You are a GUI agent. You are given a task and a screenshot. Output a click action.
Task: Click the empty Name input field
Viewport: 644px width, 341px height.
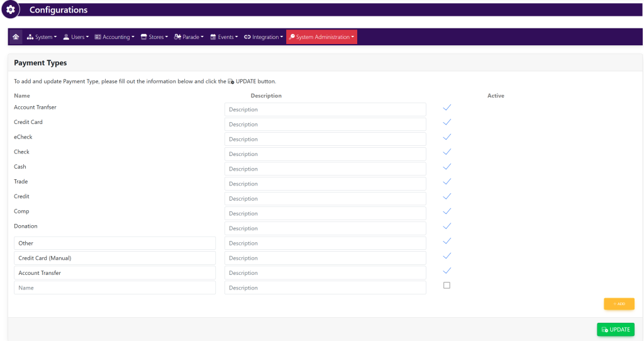[114, 288]
